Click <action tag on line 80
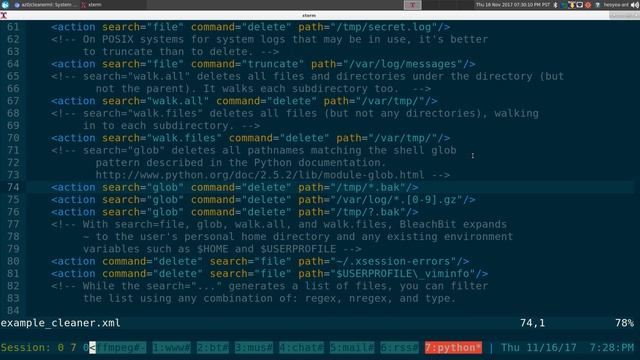This screenshot has width=640, height=360. [73, 261]
